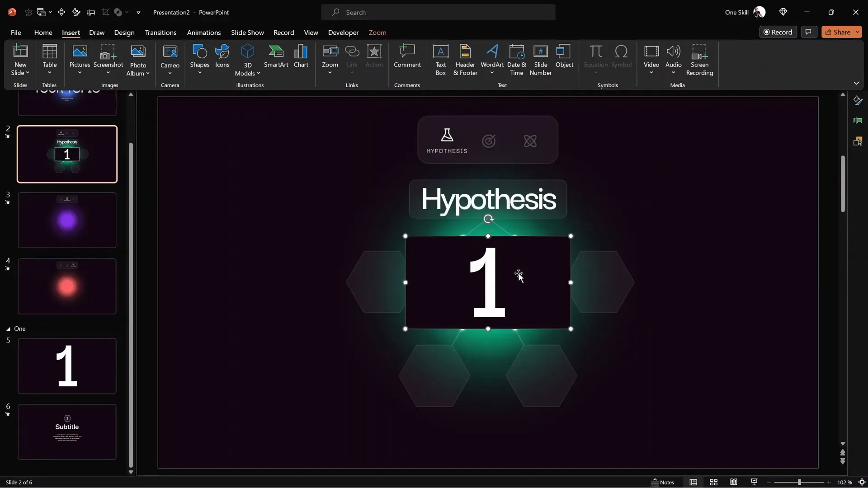Click zoom out minus button
Image resolution: width=868 pixels, height=488 pixels.
[769, 483]
